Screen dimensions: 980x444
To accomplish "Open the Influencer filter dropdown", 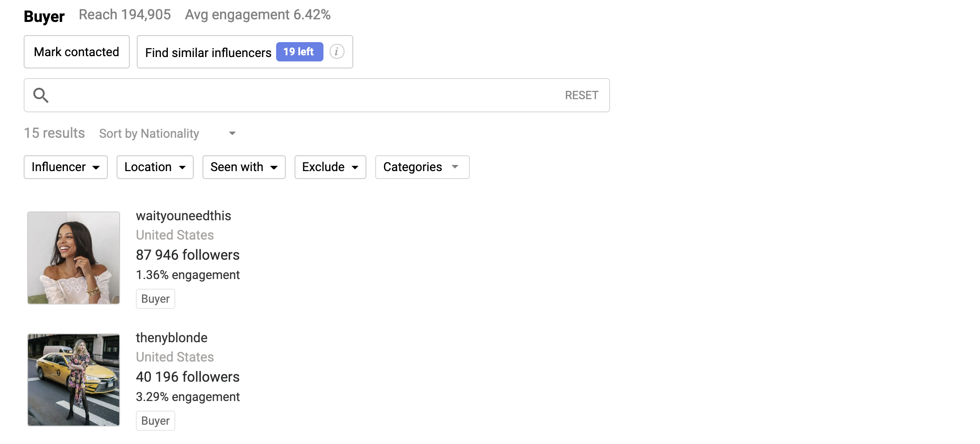I will (66, 167).
